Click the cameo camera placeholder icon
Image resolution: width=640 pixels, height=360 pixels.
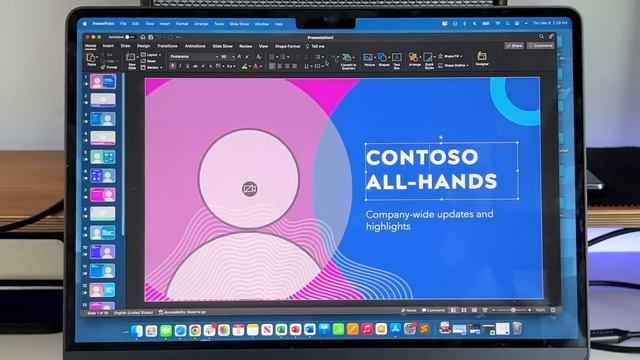pyautogui.click(x=249, y=189)
